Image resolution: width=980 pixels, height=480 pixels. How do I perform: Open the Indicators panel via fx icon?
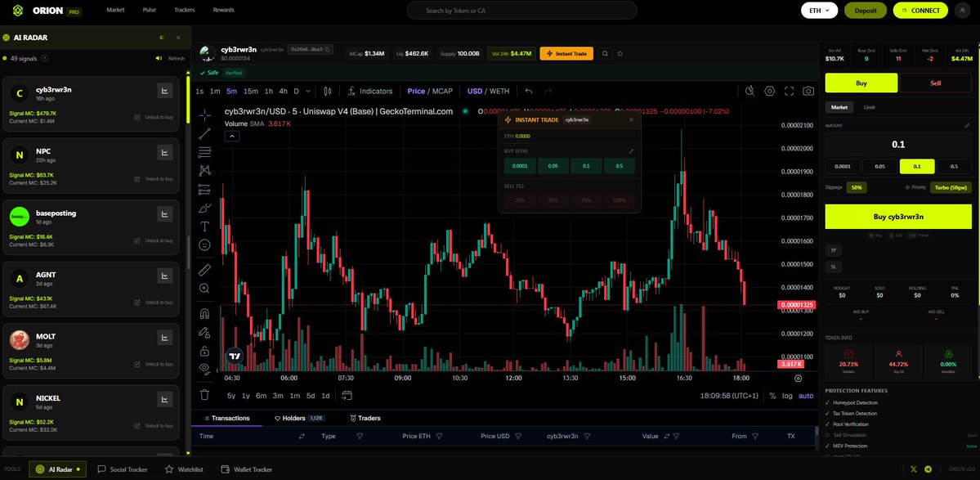pyautogui.click(x=351, y=92)
